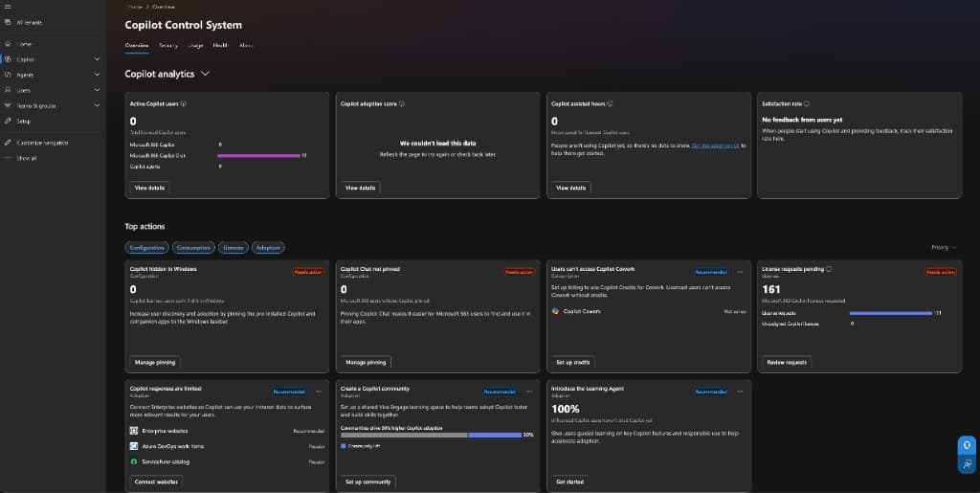Image resolution: width=980 pixels, height=493 pixels.
Task: View details for Active Copilot users
Action: 149,188
